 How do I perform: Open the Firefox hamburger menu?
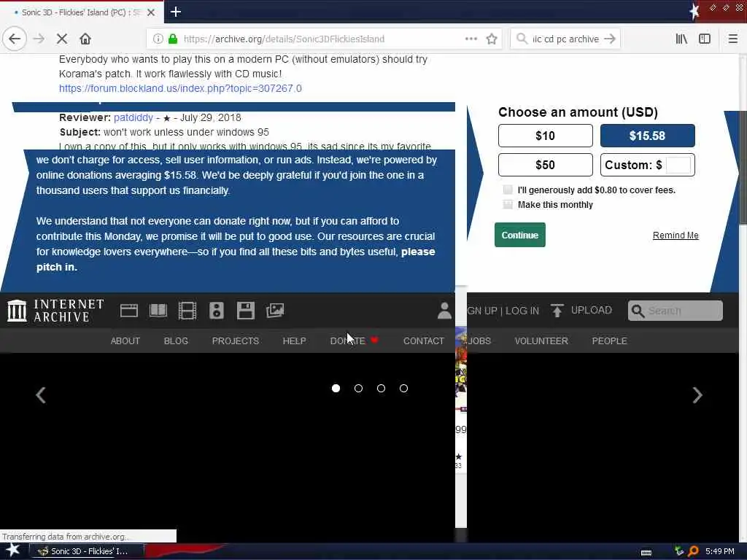(732, 39)
